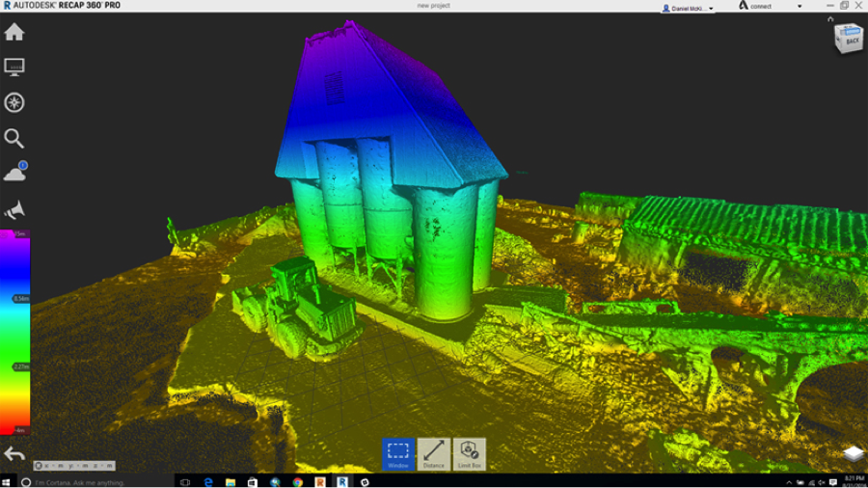
Task: Activate the Window selection tool
Action: click(398, 453)
